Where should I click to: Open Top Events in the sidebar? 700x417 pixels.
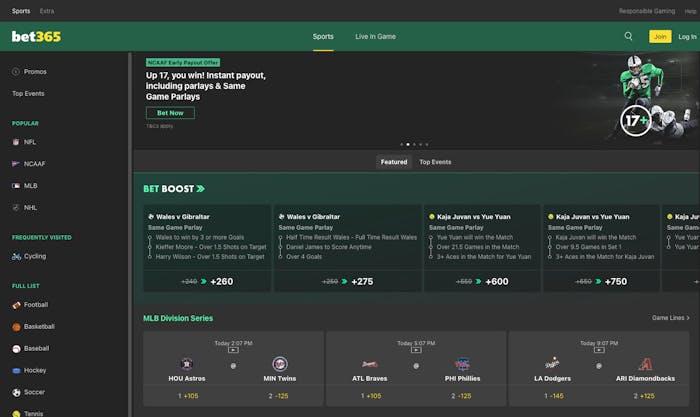28,93
